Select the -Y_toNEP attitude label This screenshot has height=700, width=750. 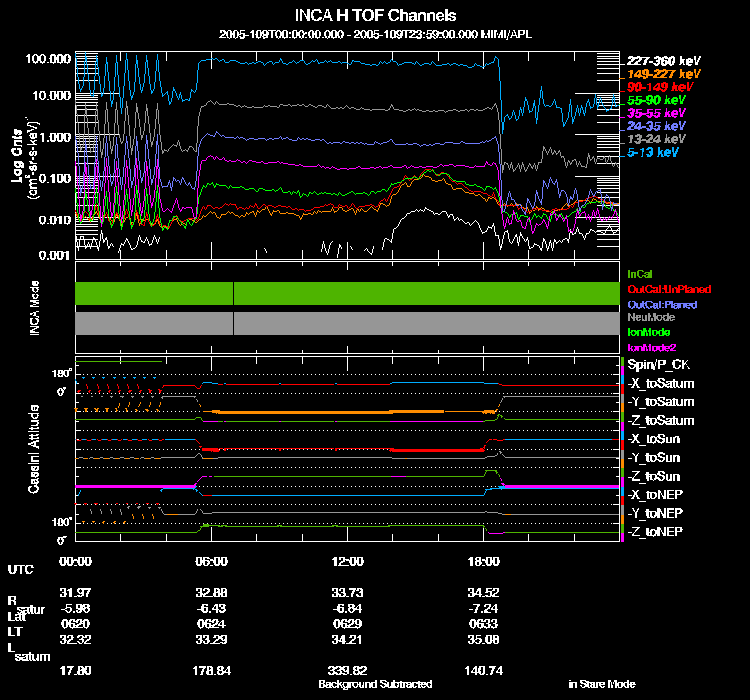[x=655, y=513]
